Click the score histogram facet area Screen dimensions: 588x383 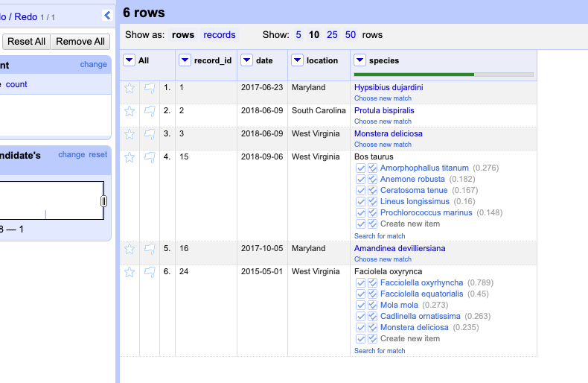pos(52,200)
